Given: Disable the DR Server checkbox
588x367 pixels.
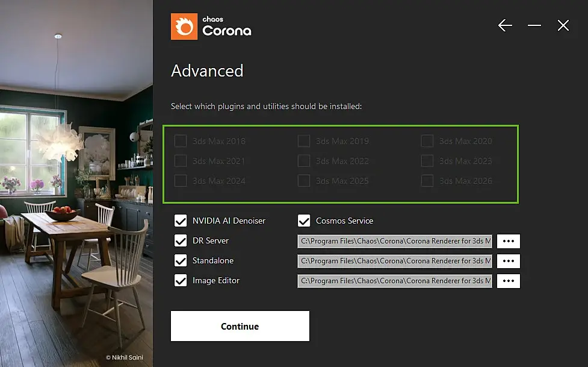Looking at the screenshot, I should 181,240.
